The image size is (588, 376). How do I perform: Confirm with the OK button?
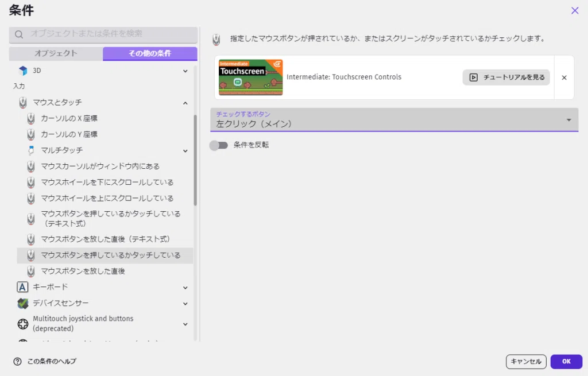(x=566, y=362)
